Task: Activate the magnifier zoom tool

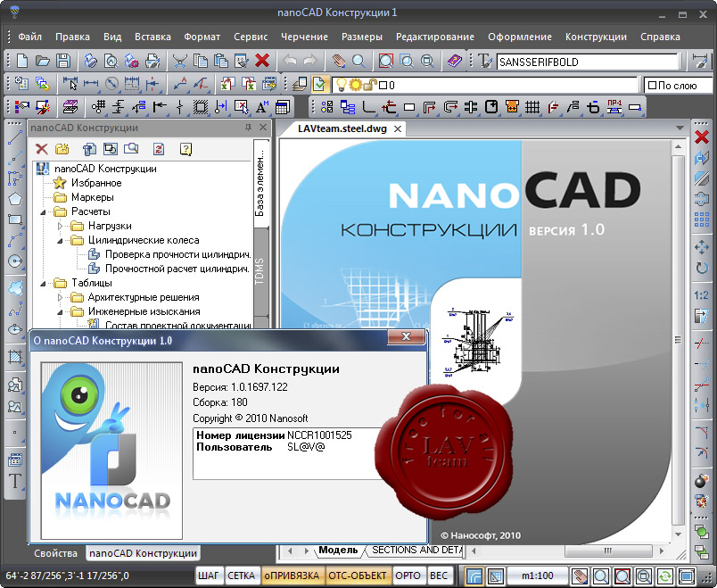Action: [359, 61]
